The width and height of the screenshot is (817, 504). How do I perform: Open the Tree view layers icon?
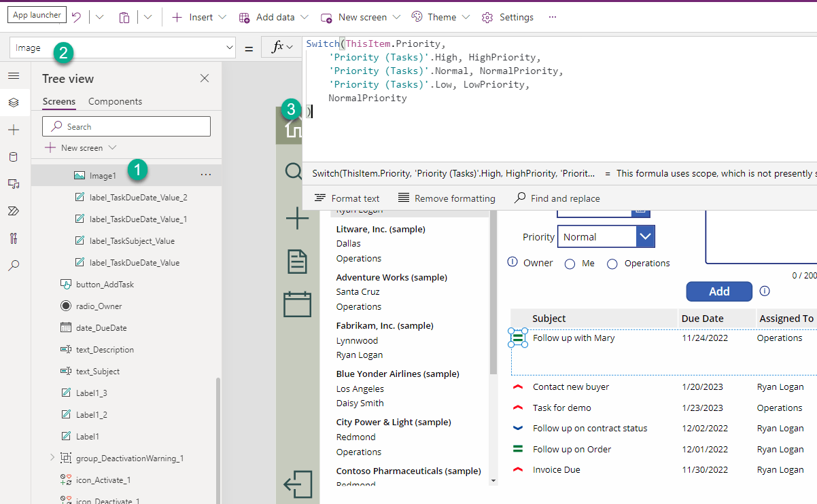[x=14, y=103]
